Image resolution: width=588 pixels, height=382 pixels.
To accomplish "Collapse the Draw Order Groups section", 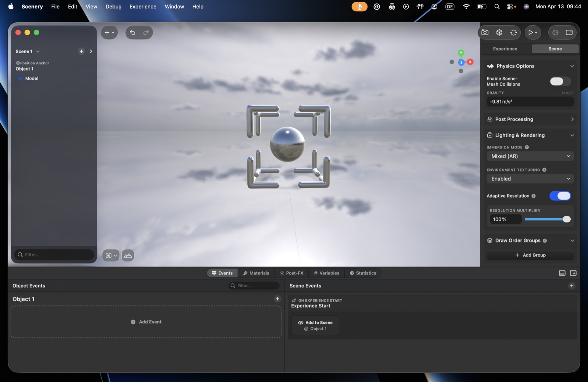I will (x=572, y=241).
